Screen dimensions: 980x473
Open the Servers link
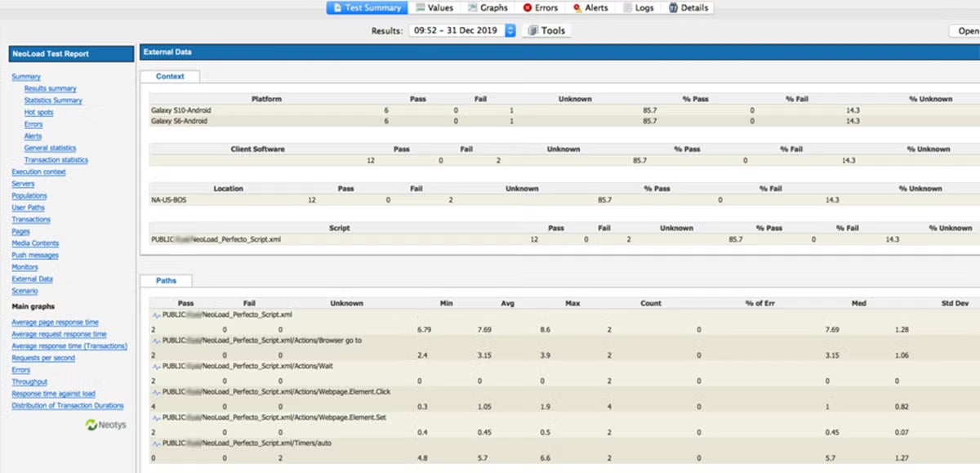point(23,184)
